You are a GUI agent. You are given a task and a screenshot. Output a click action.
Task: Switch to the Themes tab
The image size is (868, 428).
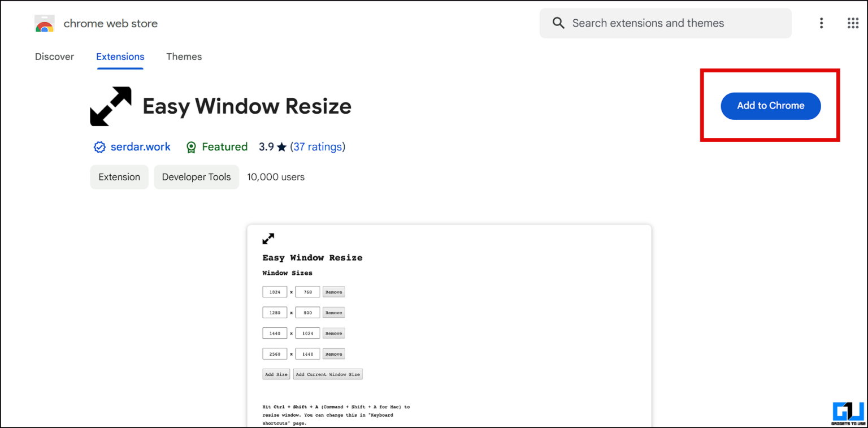184,57
